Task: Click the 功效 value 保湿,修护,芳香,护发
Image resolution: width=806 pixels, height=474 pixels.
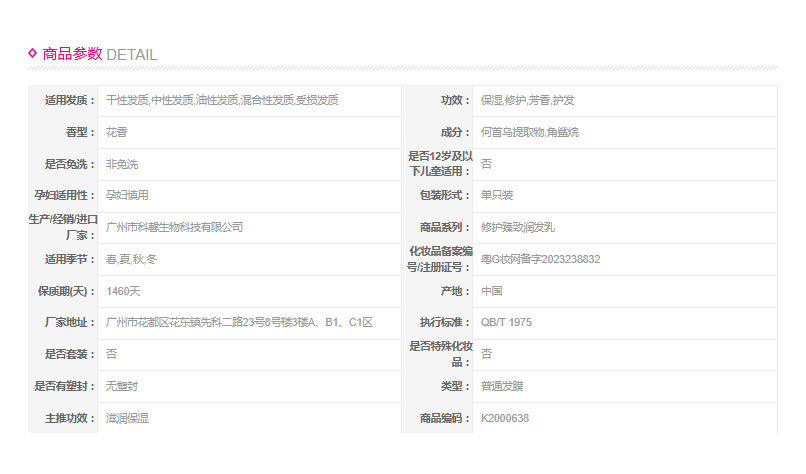Action: [527, 100]
